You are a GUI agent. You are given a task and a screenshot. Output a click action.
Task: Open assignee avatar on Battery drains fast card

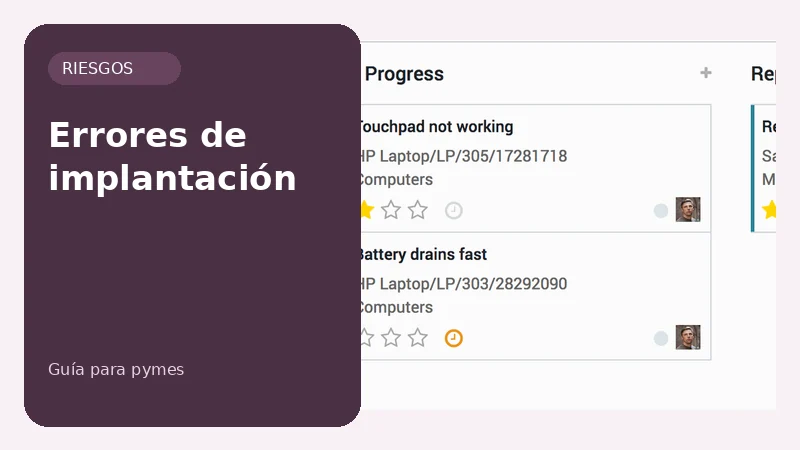pos(688,337)
